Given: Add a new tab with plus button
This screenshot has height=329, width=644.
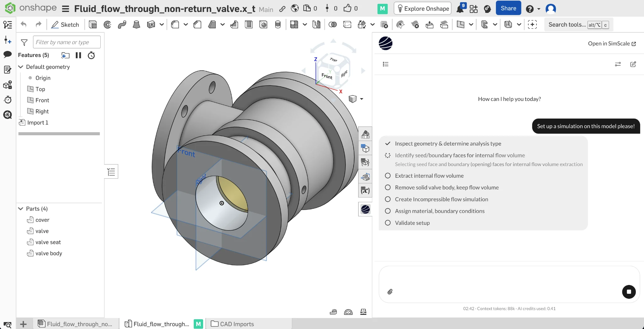Looking at the screenshot, I should click(x=23, y=324).
